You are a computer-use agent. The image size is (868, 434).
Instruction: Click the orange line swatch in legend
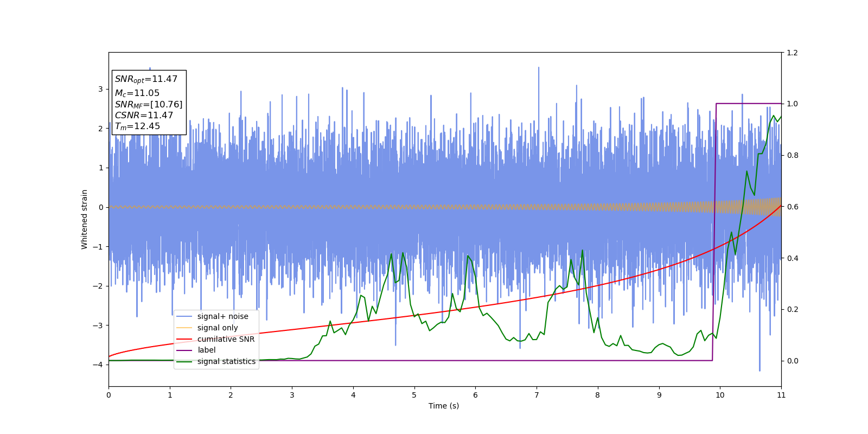click(184, 328)
